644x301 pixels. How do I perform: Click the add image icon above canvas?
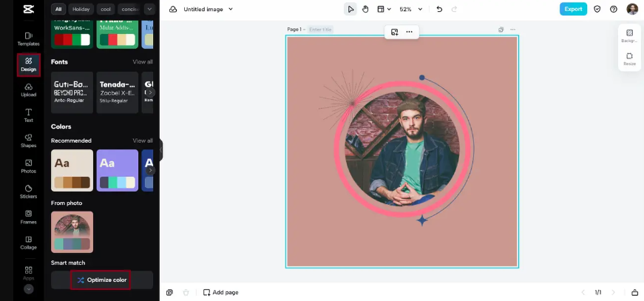(394, 32)
